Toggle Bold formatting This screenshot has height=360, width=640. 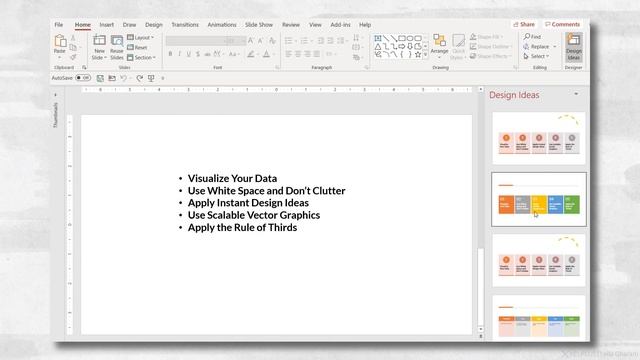pos(170,54)
